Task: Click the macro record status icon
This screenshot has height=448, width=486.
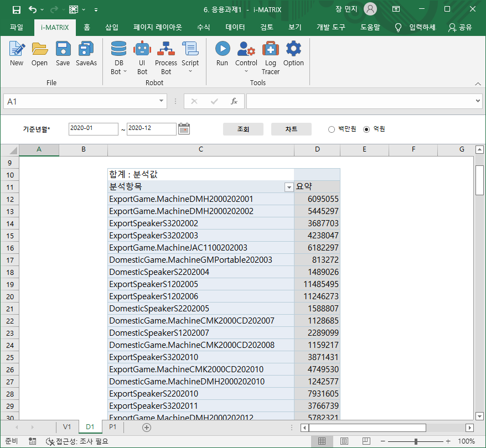Action: click(32, 441)
